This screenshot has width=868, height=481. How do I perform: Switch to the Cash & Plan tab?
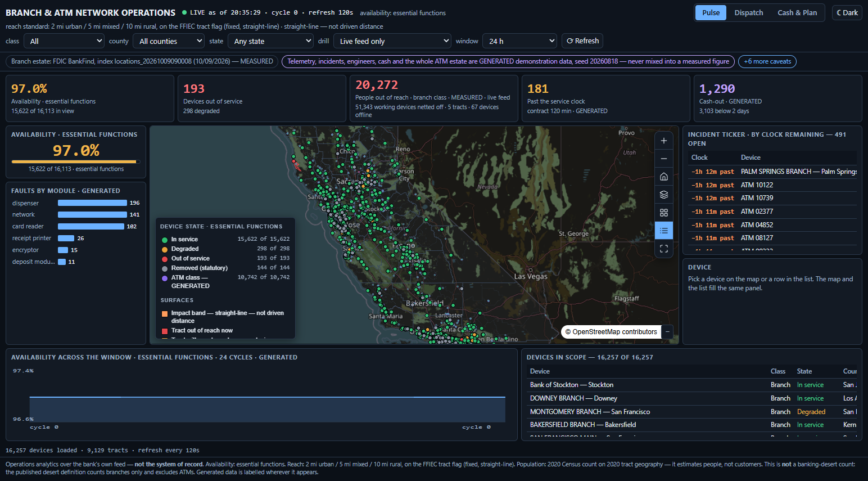tap(797, 12)
